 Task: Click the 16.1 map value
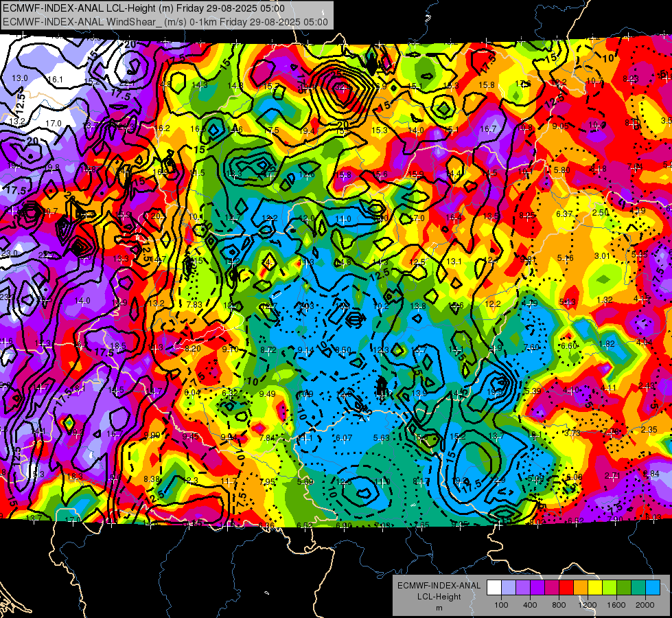pyautogui.click(x=56, y=80)
